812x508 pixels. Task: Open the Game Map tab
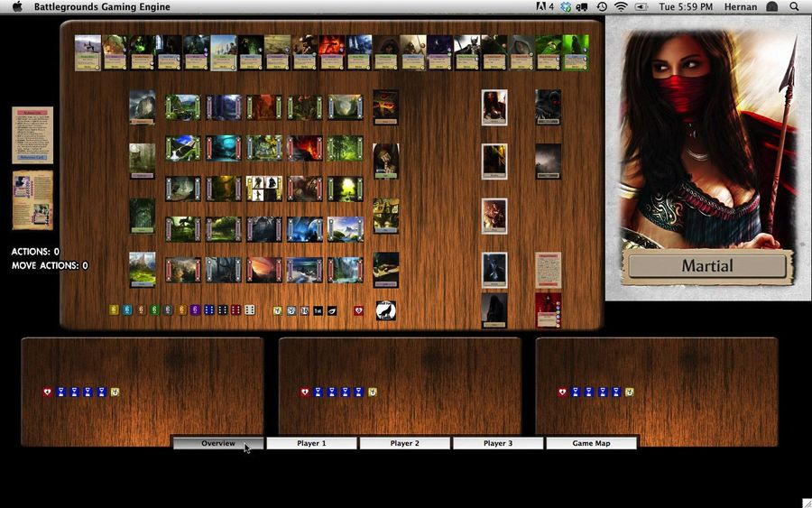591,443
